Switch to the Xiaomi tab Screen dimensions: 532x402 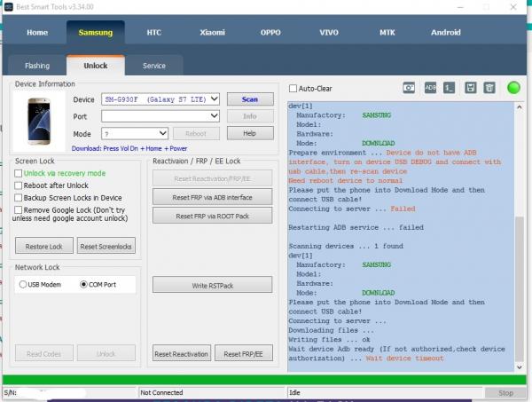pyautogui.click(x=212, y=33)
